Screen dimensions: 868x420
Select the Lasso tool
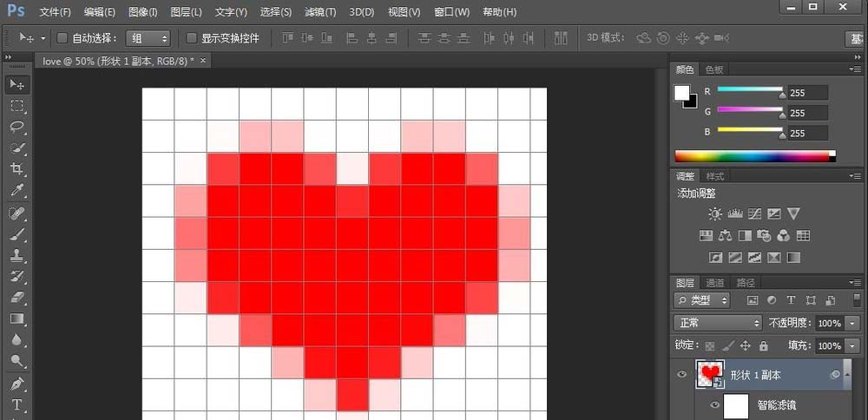pos(16,127)
